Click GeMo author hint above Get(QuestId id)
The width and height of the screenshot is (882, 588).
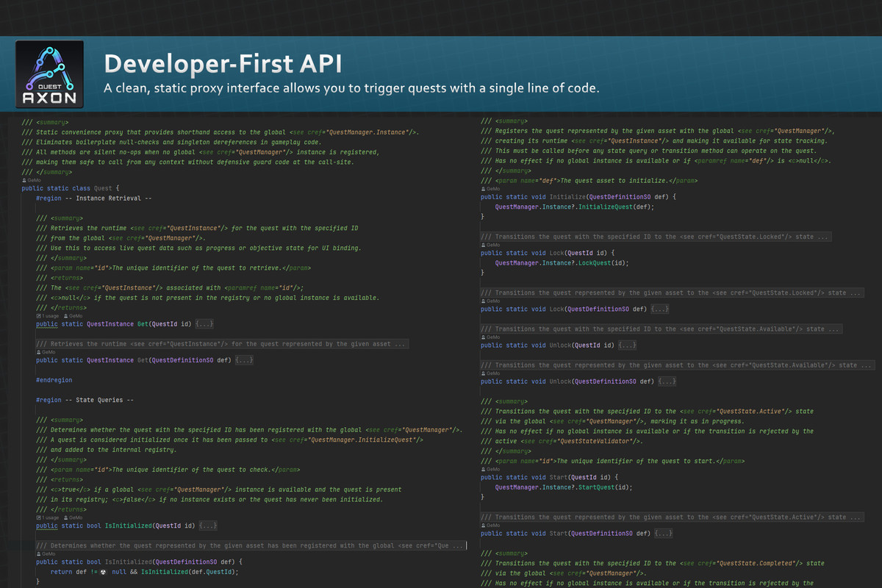(x=73, y=315)
